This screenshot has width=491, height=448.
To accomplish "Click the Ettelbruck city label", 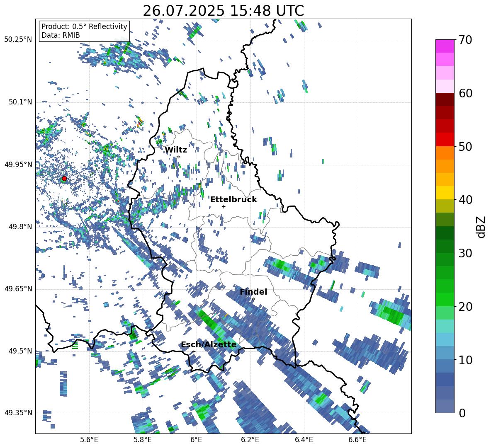I will tap(233, 200).
